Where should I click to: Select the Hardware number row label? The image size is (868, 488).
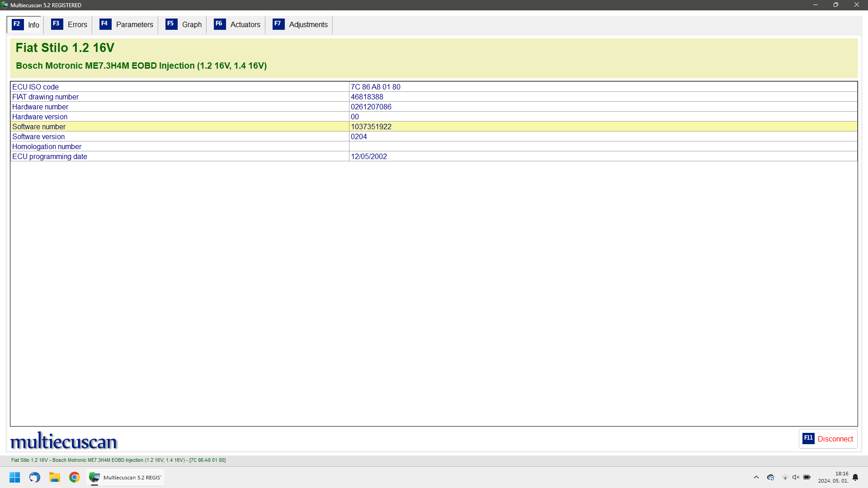point(40,107)
